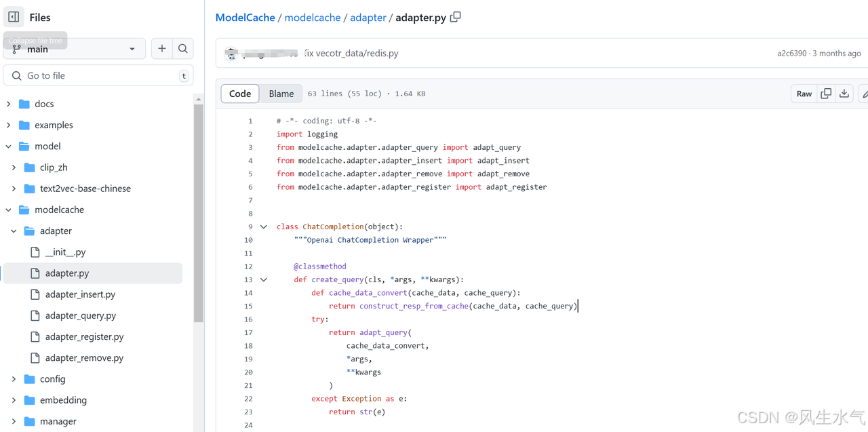868x432 pixels.
Task: Open adapter breadcrumb link
Action: pyautogui.click(x=368, y=18)
